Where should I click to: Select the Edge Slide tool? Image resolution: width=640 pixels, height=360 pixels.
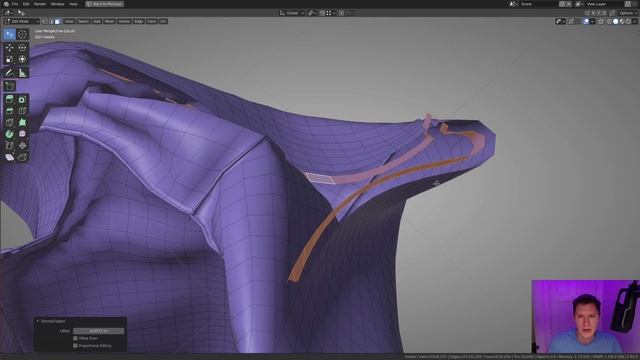point(9,146)
